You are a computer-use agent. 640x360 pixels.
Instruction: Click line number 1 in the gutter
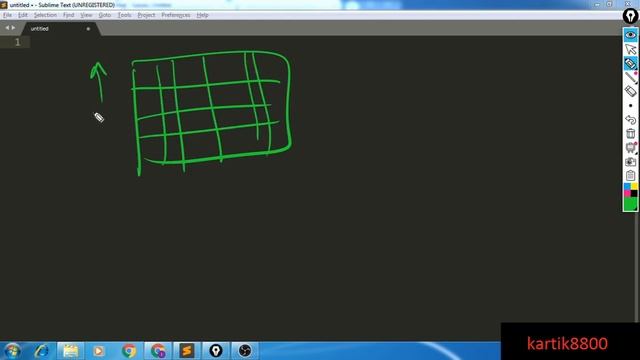pyautogui.click(x=17, y=42)
